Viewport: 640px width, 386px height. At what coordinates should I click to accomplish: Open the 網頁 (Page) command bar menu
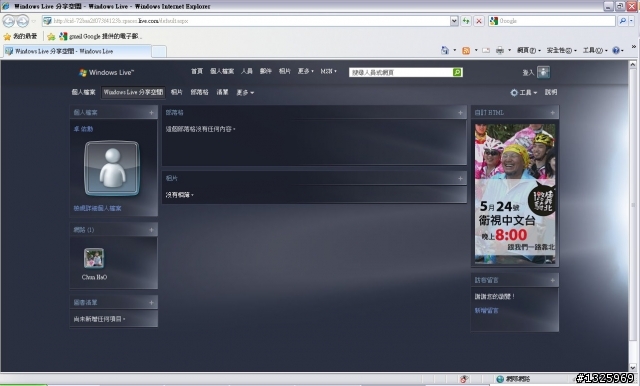pyautogui.click(x=529, y=50)
